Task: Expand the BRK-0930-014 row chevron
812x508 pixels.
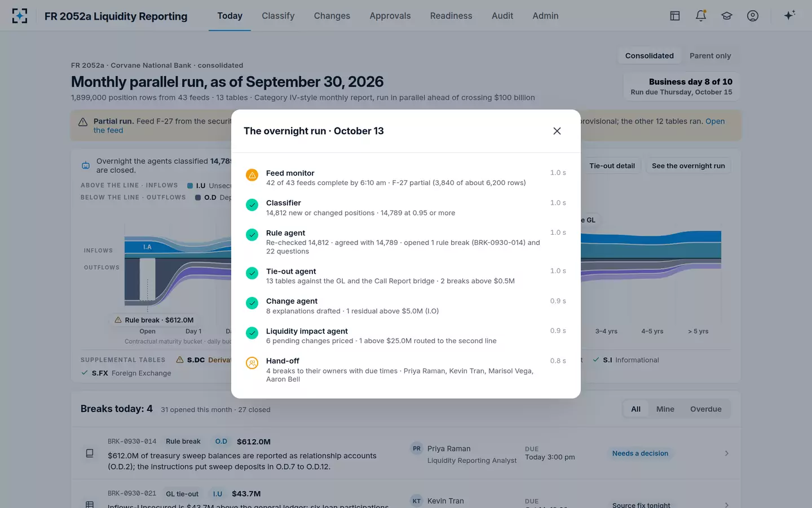Action: click(x=727, y=453)
